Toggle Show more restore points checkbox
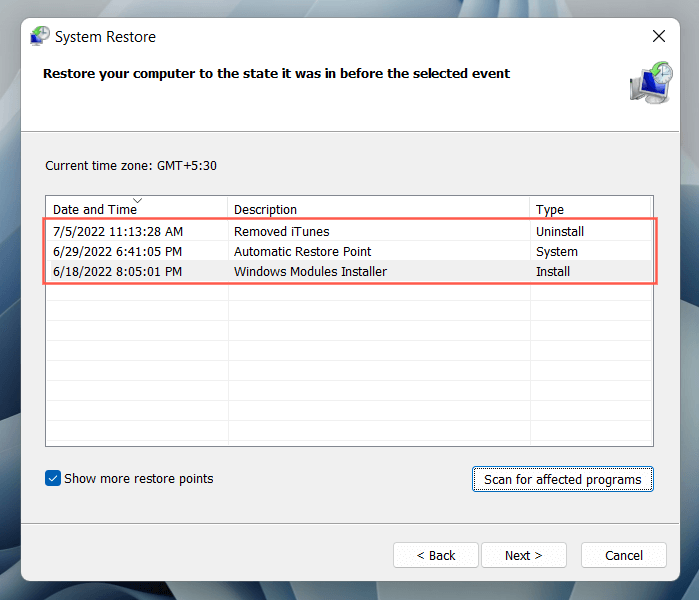 [53, 478]
